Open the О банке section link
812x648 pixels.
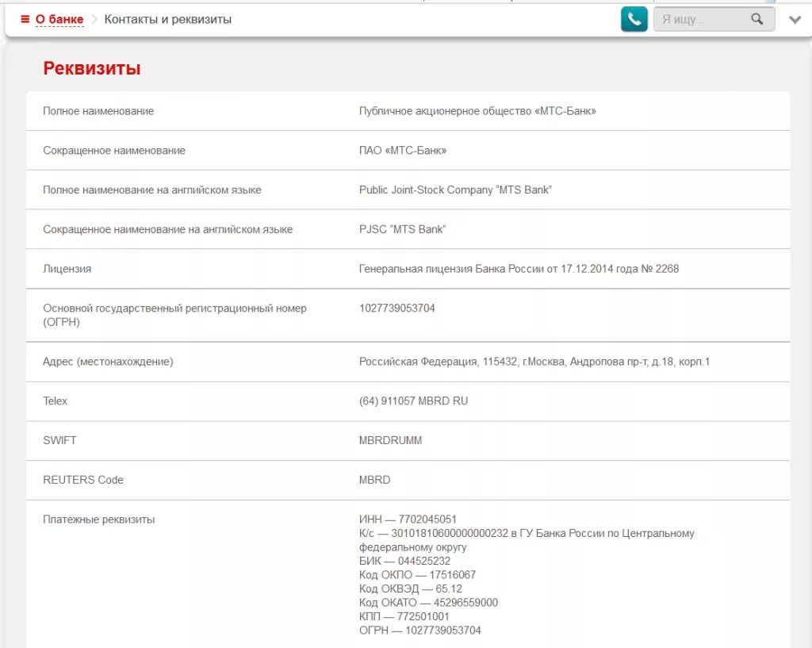tap(59, 20)
